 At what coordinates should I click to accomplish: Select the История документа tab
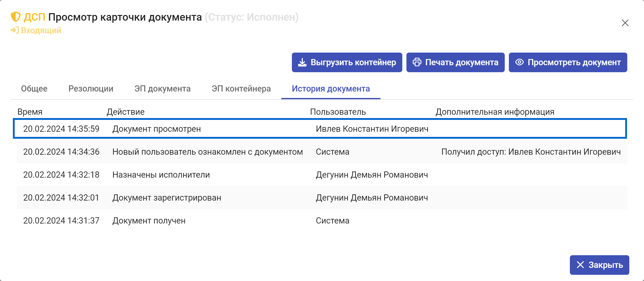[331, 89]
